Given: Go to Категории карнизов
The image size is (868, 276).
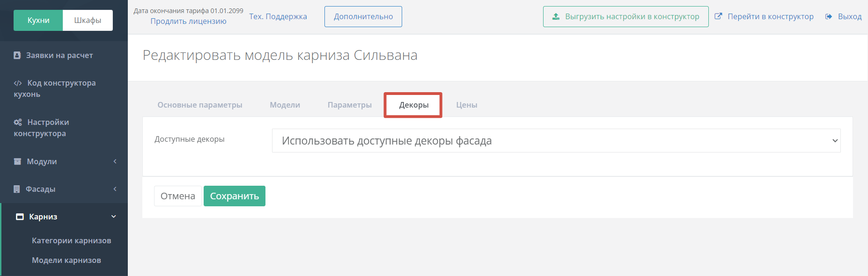Looking at the screenshot, I should point(72,240).
